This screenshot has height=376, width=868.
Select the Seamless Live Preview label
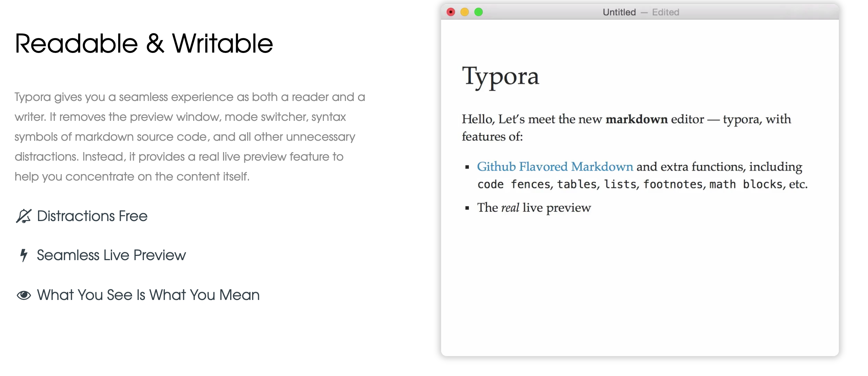click(x=111, y=255)
